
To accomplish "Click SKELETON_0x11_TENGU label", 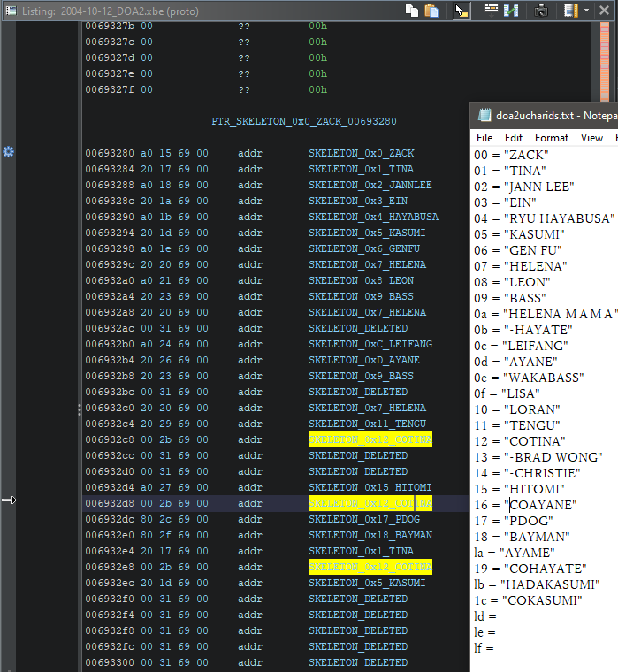I will click(367, 424).
